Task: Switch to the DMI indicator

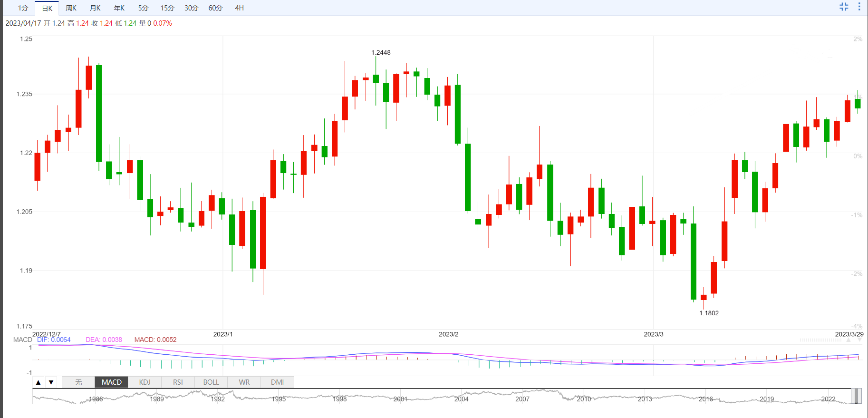Action: [277, 382]
